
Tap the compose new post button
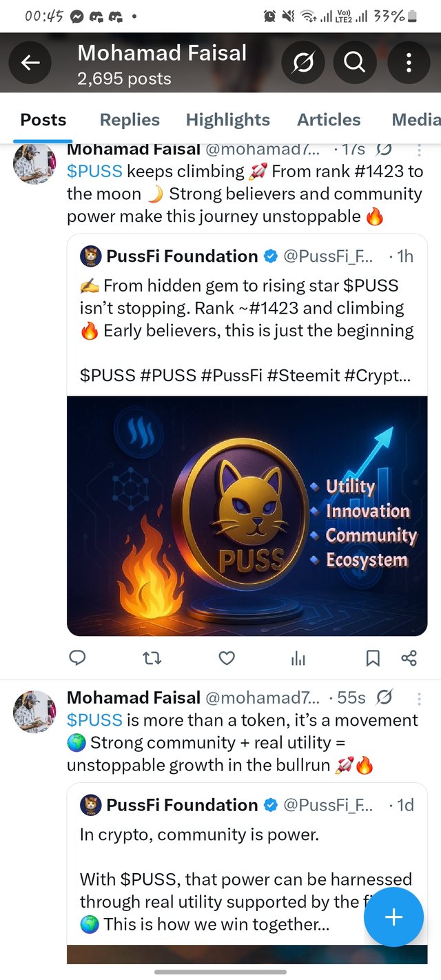coord(393,917)
